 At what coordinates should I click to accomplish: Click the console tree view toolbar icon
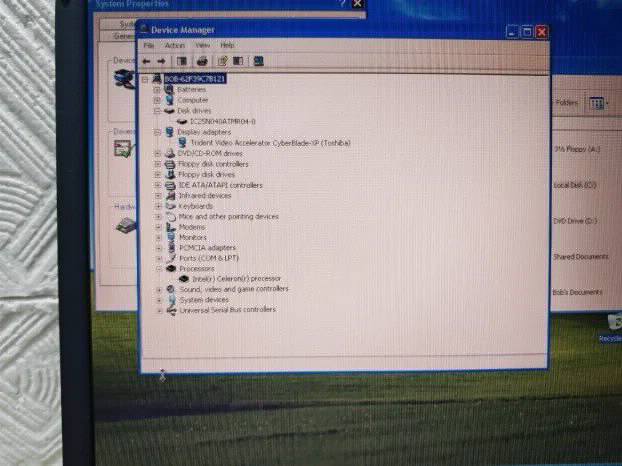182,61
